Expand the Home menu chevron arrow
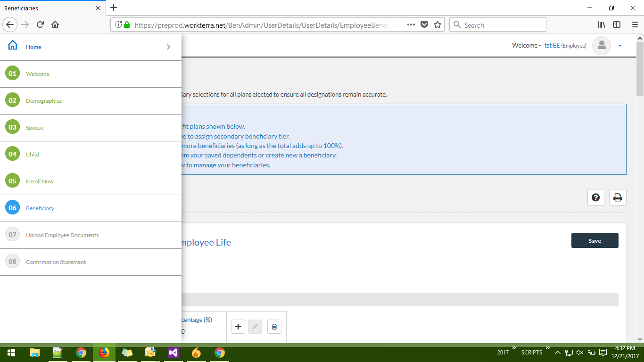 169,47
